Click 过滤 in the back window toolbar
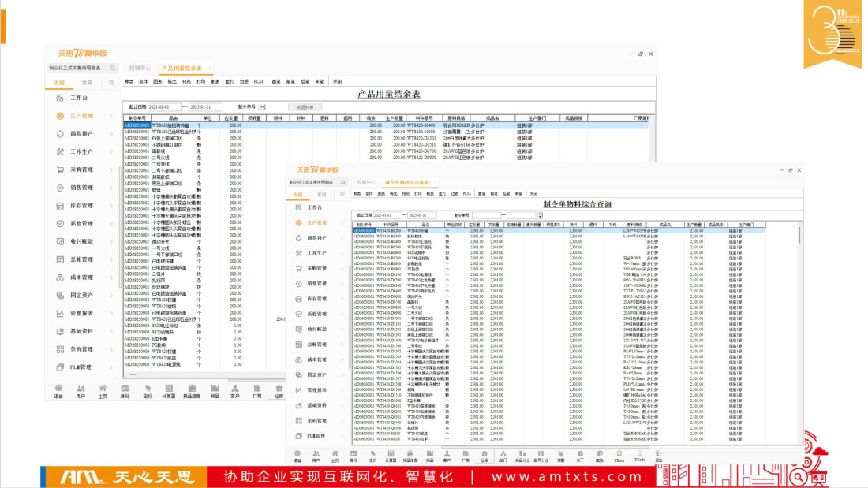This screenshot has width=868, height=488. 244,81
